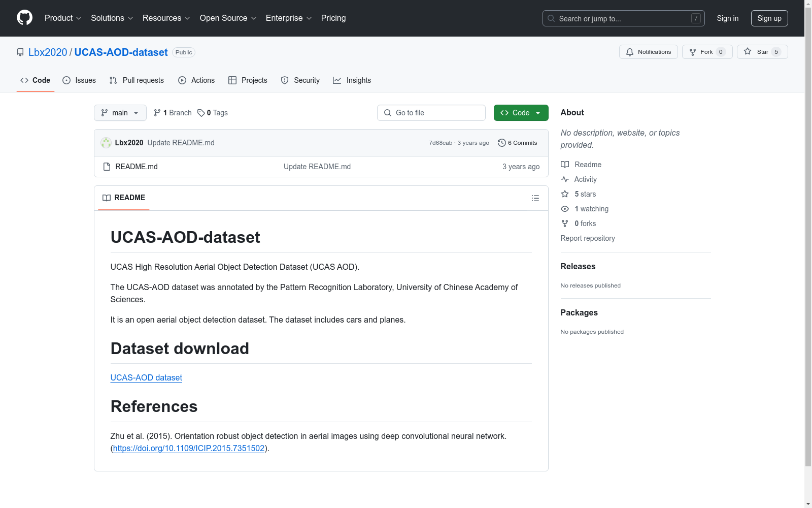Open the README table of contents icon

535,198
